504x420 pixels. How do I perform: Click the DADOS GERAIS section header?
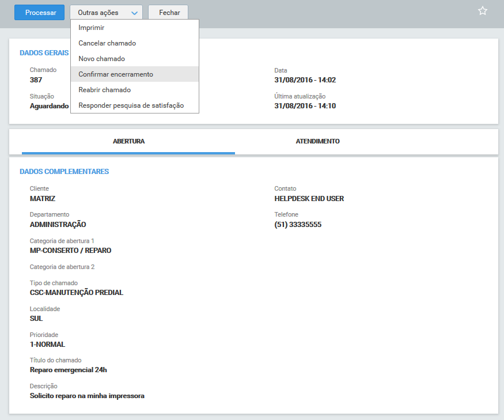[x=44, y=52]
